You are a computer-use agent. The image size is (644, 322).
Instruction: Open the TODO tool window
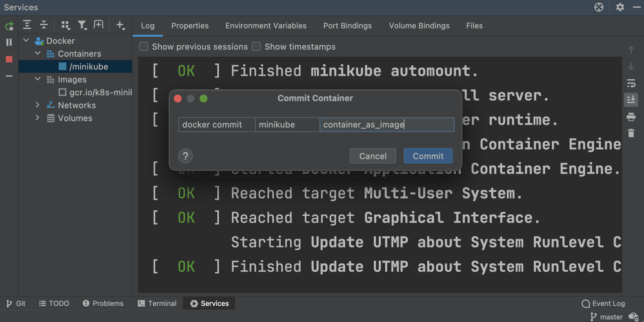tap(54, 304)
